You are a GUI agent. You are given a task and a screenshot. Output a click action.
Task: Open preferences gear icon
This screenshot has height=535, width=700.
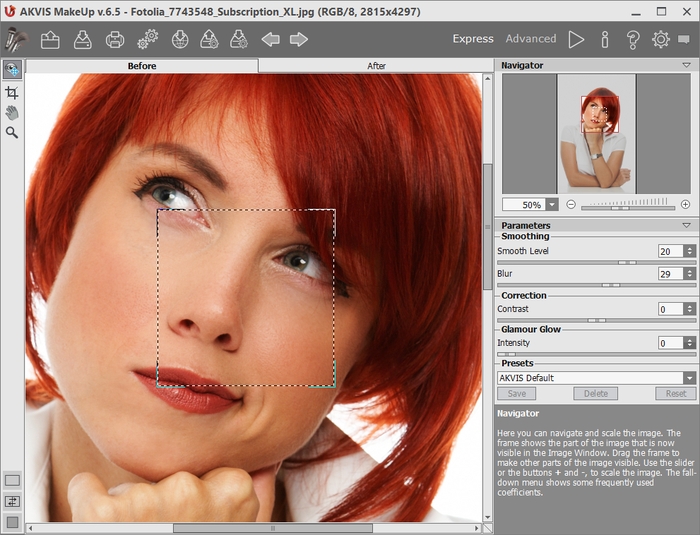[661, 39]
